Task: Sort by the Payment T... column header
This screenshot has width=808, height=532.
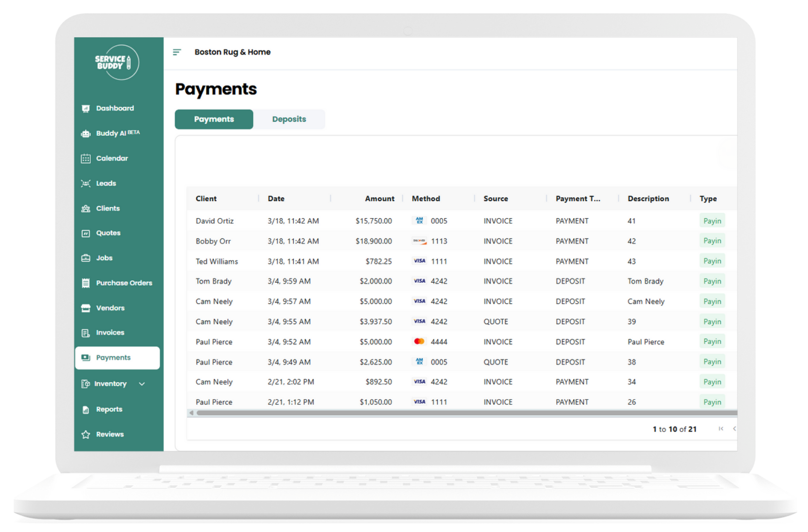Action: pos(578,199)
